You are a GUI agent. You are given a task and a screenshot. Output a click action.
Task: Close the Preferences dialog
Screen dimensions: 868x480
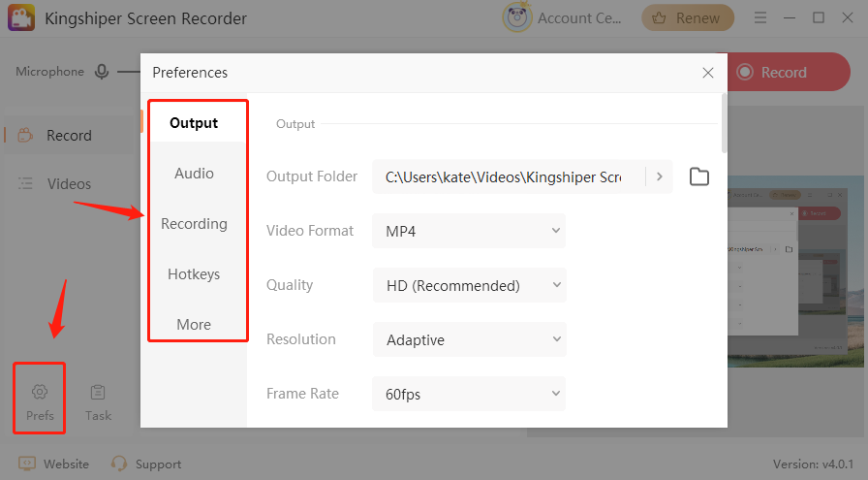[708, 73]
